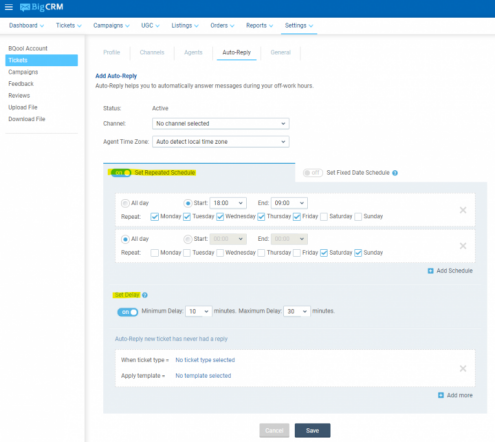Uncheck Monday in the first schedule
Viewport: 495px width, 442px height.
click(x=154, y=217)
